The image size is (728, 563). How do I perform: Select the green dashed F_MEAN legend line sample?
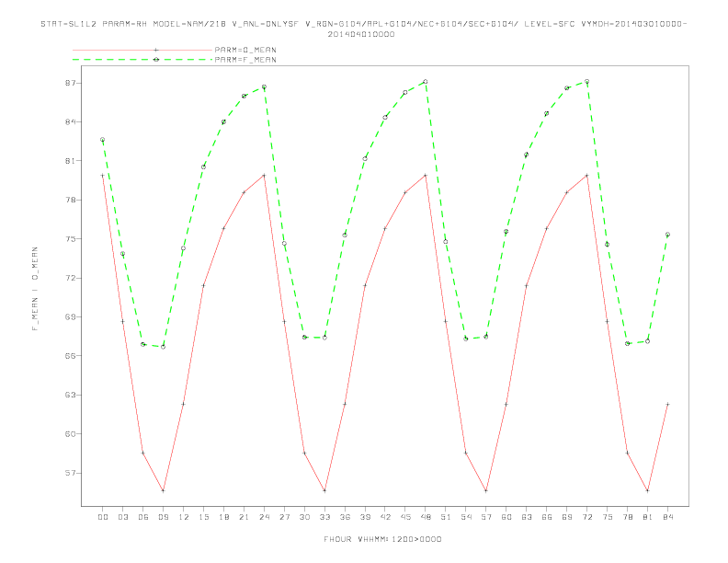[142, 60]
